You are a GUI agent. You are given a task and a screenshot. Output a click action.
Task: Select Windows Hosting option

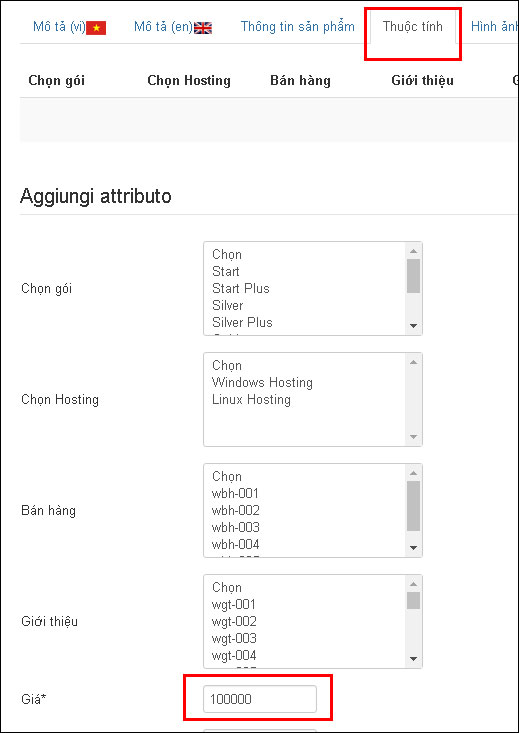(262, 382)
